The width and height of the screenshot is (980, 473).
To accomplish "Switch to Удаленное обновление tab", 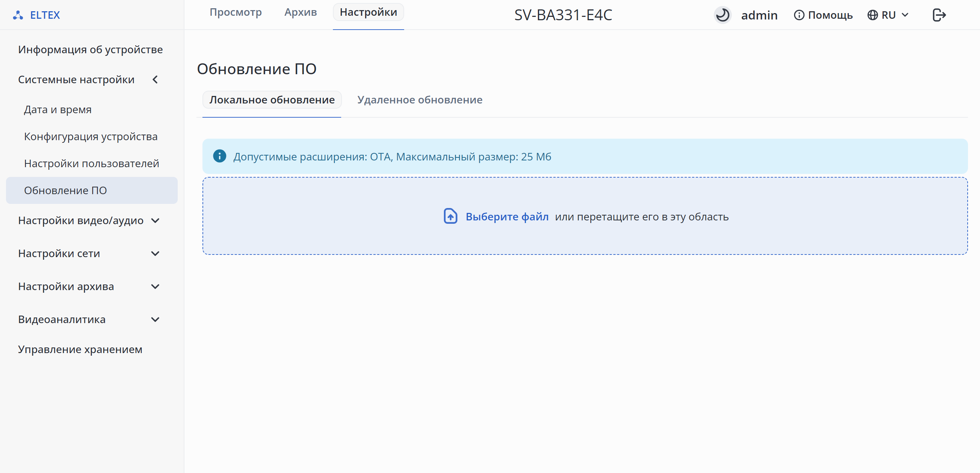I will 420,100.
